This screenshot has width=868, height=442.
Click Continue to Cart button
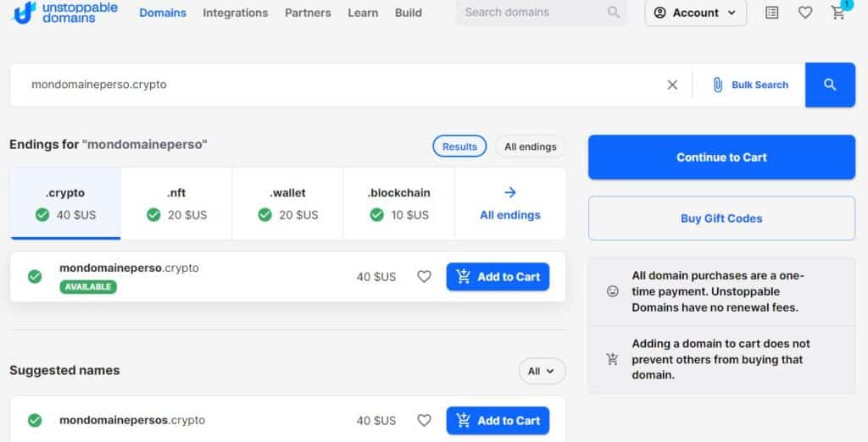pos(721,157)
